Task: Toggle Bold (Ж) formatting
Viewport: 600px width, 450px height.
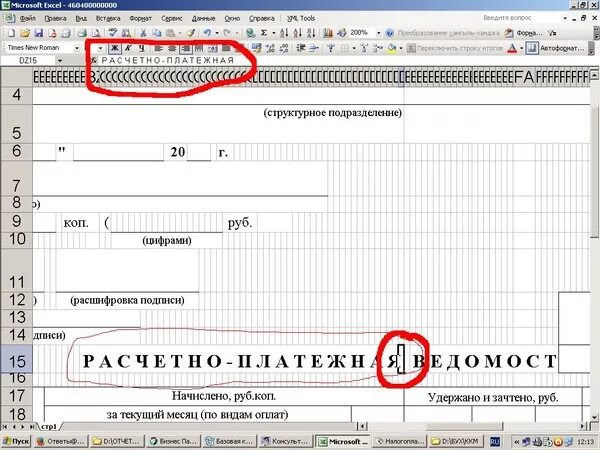Action: (114, 48)
